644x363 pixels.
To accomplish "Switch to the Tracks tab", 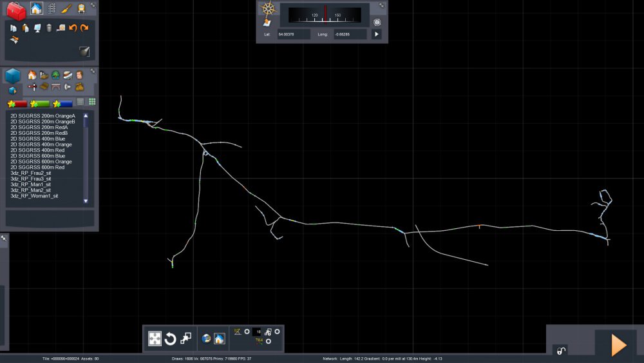I will [x=52, y=9].
